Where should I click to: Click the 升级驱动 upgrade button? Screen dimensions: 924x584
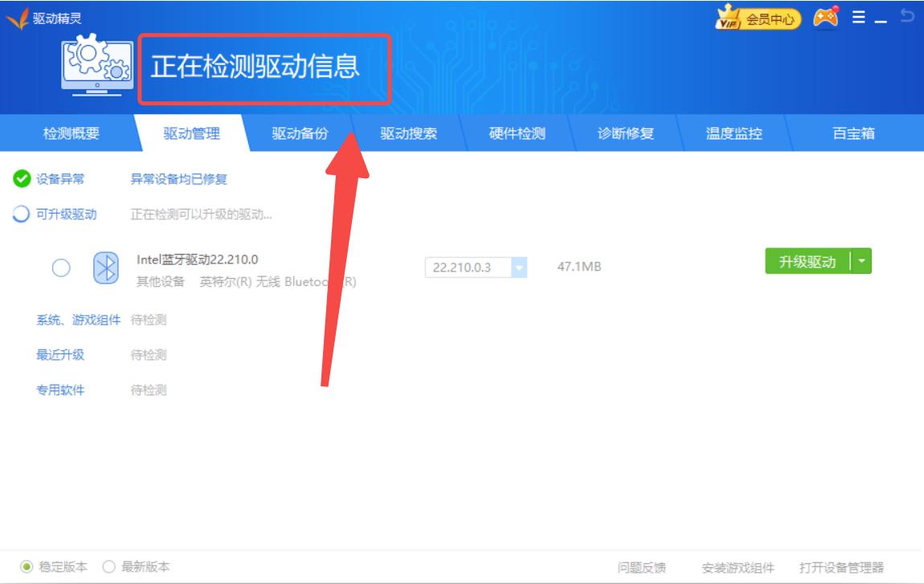click(806, 262)
